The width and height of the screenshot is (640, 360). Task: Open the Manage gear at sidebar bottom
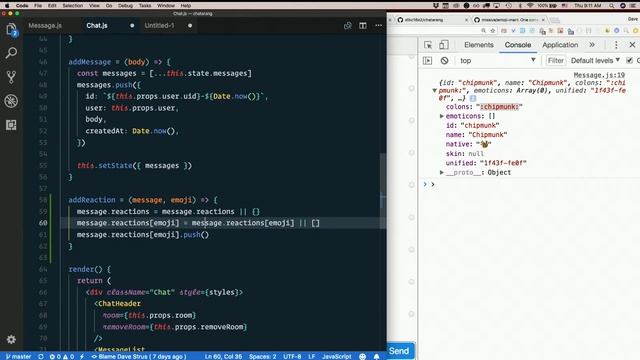click(11, 339)
